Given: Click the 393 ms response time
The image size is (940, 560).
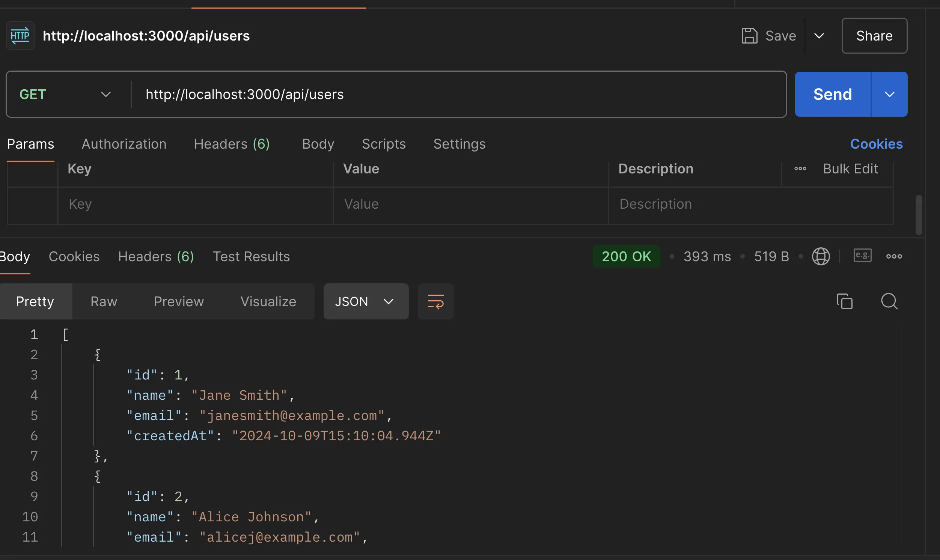Looking at the screenshot, I should point(707,257).
